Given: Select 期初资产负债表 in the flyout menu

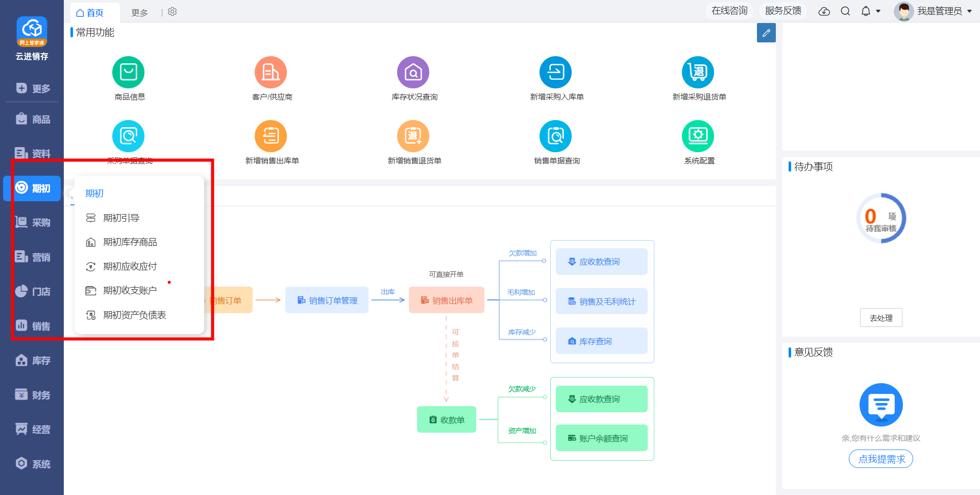Looking at the screenshot, I should (139, 315).
